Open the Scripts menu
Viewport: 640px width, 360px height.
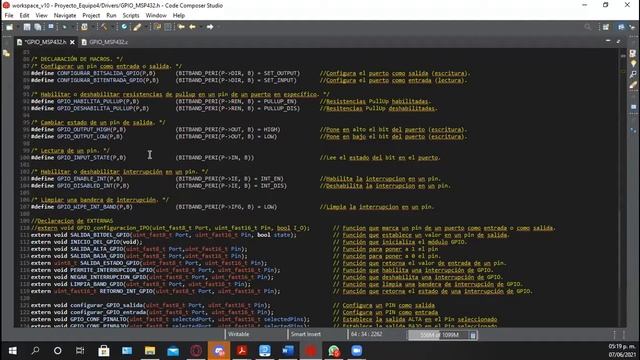[x=131, y=16]
